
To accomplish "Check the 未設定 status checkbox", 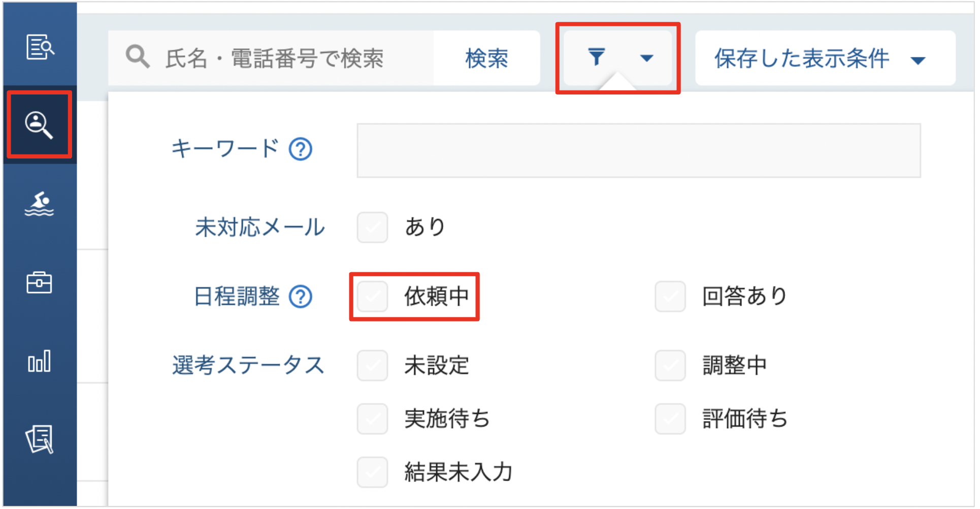I will tap(372, 366).
